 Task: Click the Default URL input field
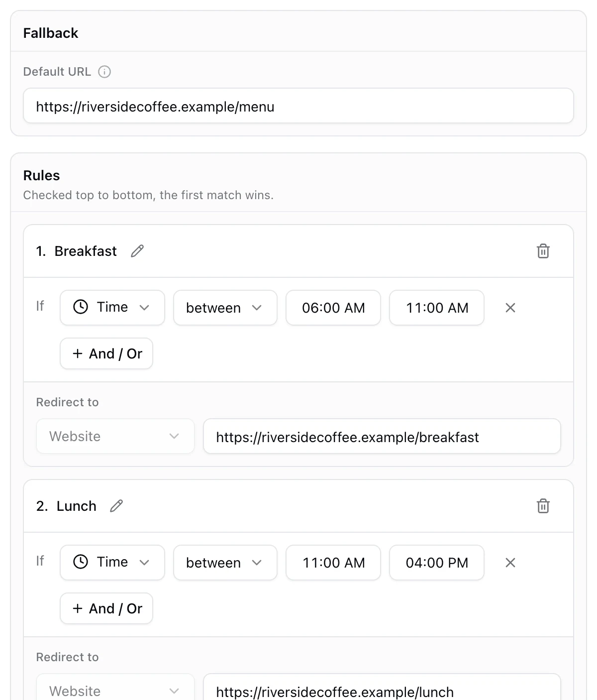[x=298, y=106]
